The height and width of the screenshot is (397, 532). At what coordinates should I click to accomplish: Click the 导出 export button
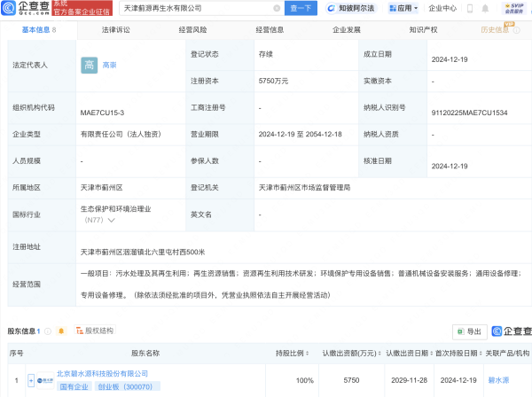(470, 331)
